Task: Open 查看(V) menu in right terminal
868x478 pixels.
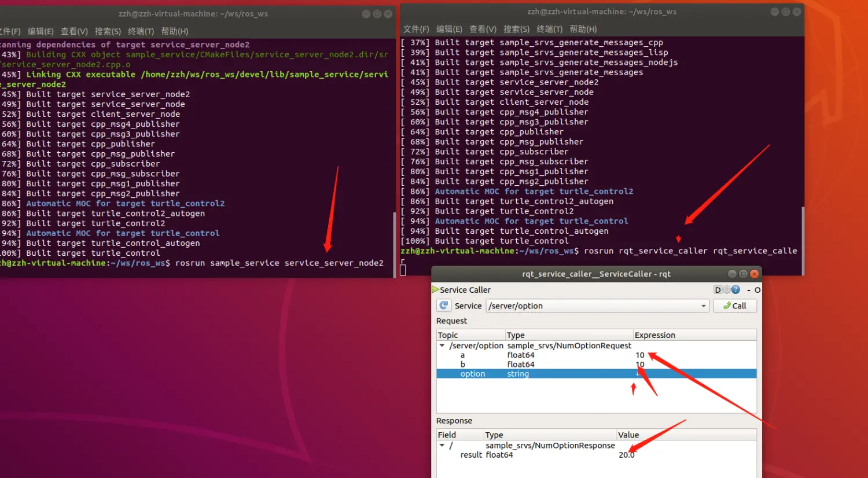Action: 483,29
